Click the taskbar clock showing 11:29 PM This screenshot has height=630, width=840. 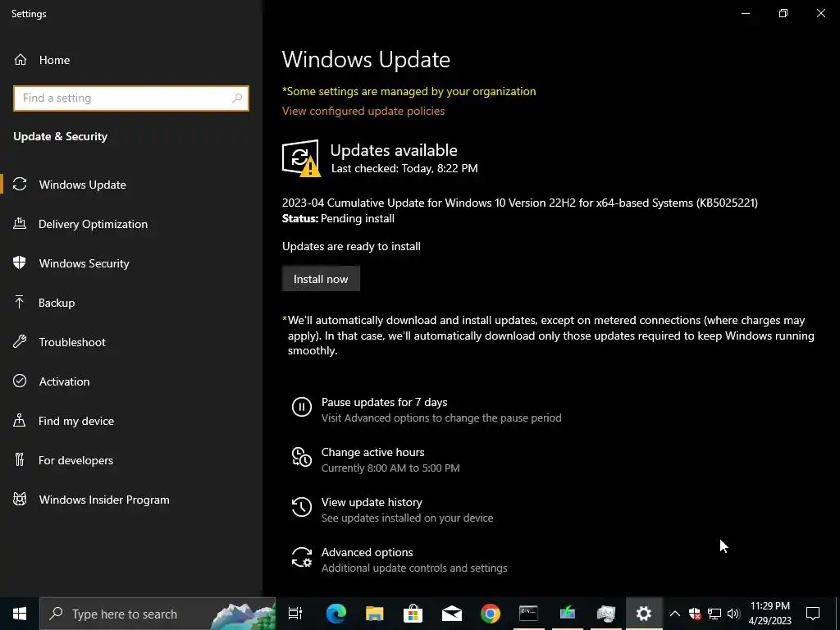pos(769,614)
